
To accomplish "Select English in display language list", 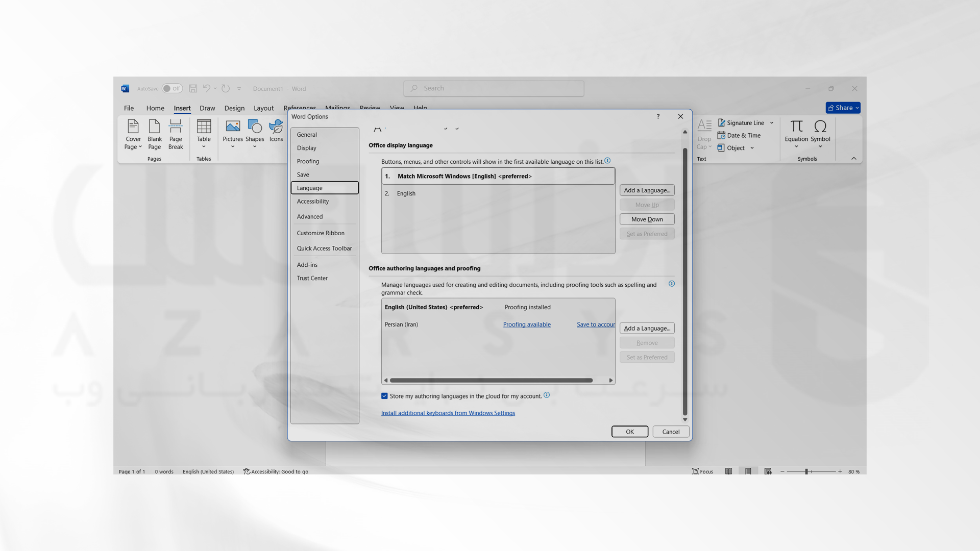I will pos(498,193).
